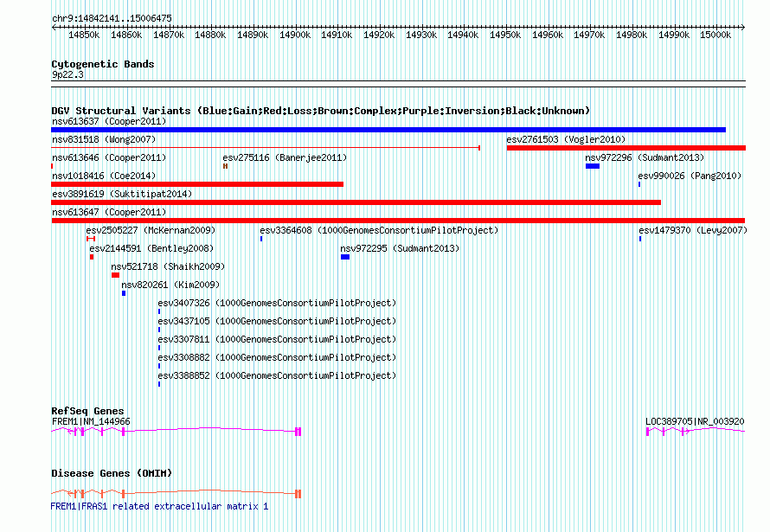The height and width of the screenshot is (532, 770).
Task: Click the red nsv1018416 loss bar
Action: tap(197, 184)
